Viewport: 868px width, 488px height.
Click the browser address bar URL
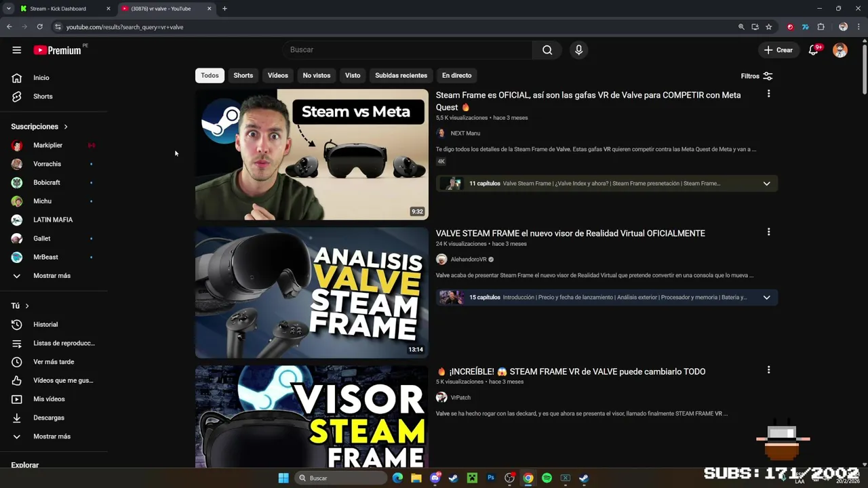click(125, 27)
